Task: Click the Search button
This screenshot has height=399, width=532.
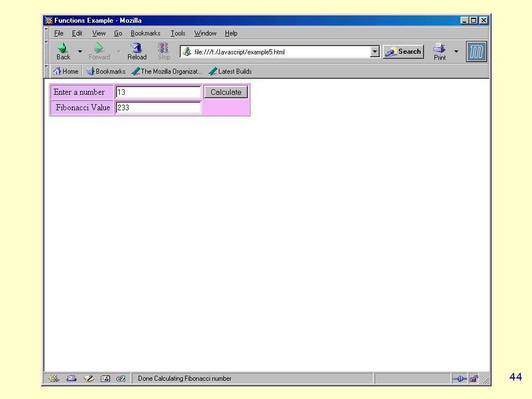Action: 403,52
